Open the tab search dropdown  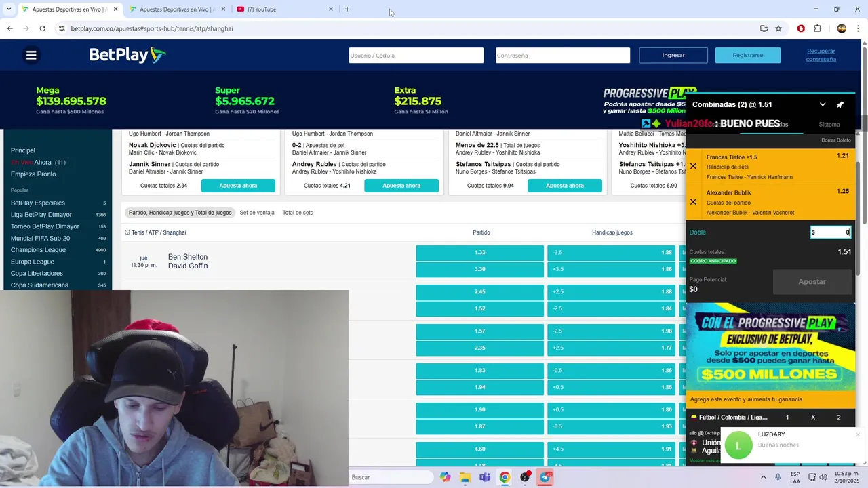pyautogui.click(x=9, y=9)
